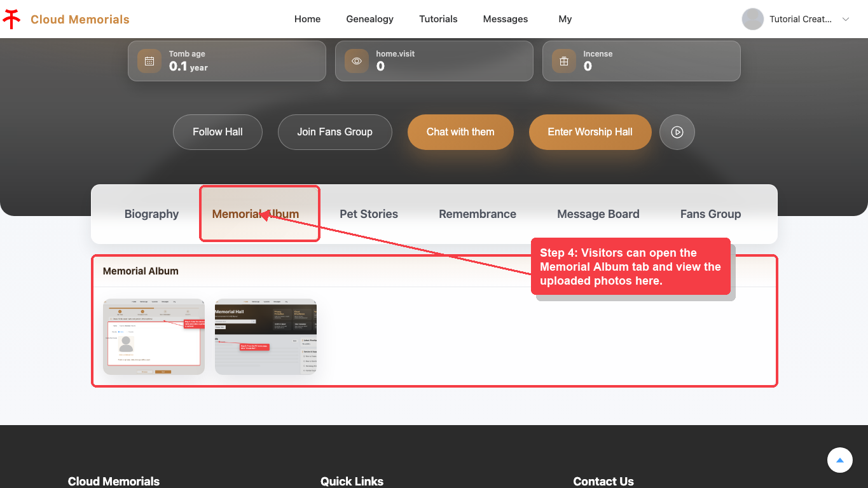
Task: Switch to the Remembrance tab
Action: (x=478, y=214)
